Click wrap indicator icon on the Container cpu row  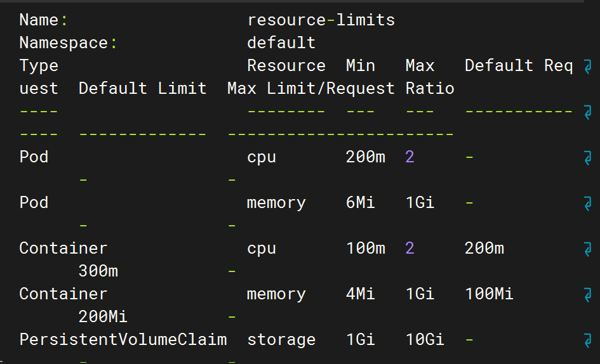pyautogui.click(x=587, y=249)
